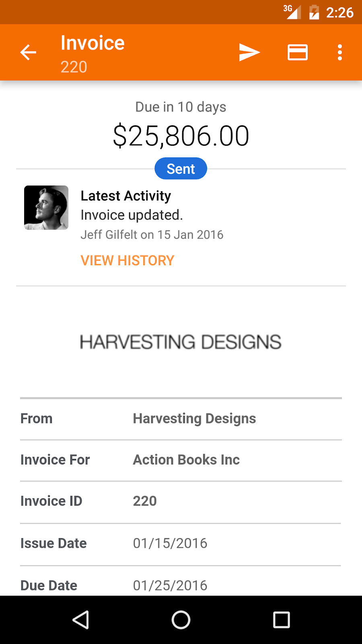This screenshot has height=644, width=362.
Task: Select the From Harvesting Designs row
Action: (181, 419)
